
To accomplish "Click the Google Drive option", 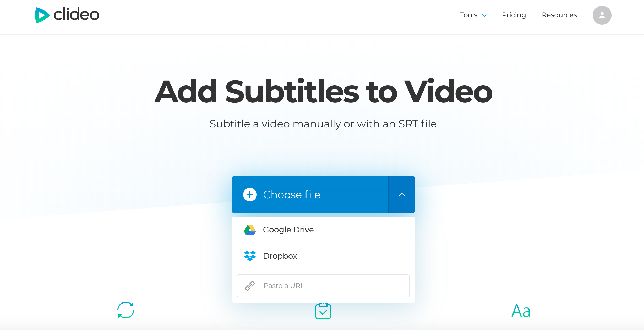I will pyautogui.click(x=323, y=230).
